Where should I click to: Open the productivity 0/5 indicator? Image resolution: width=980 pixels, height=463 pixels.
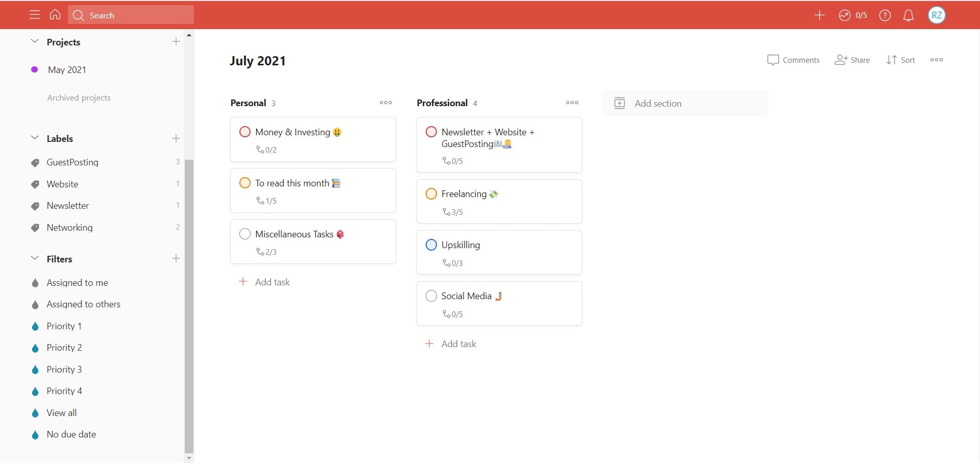853,15
